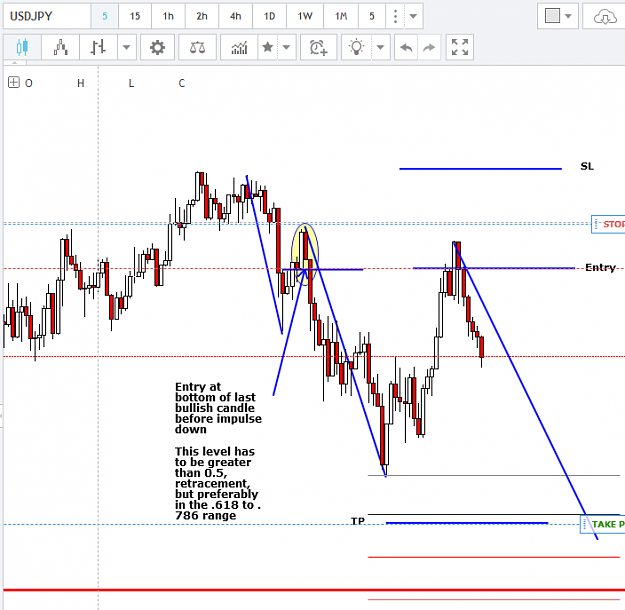The width and height of the screenshot is (625, 610).
Task: Select the bar chart style icon
Action: [98, 47]
